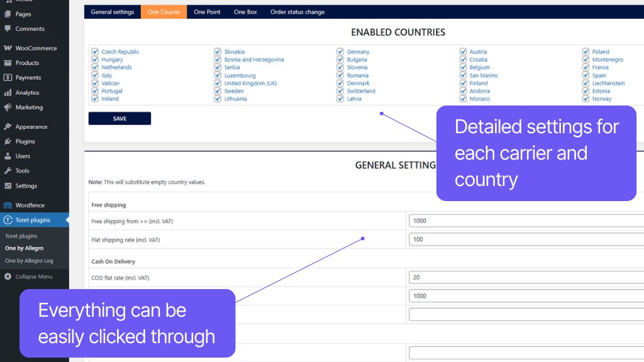This screenshot has width=644, height=362.
Task: Uncheck the Ireland checkbox
Action: point(95,99)
